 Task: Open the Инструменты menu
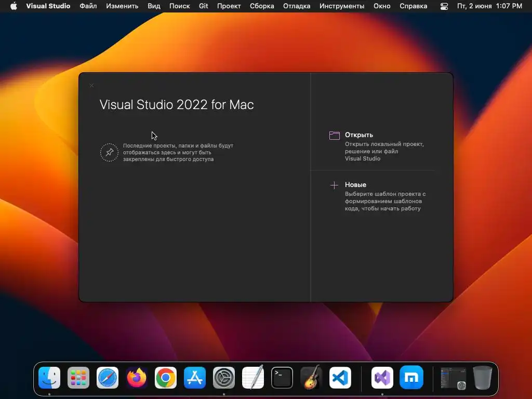[342, 6]
